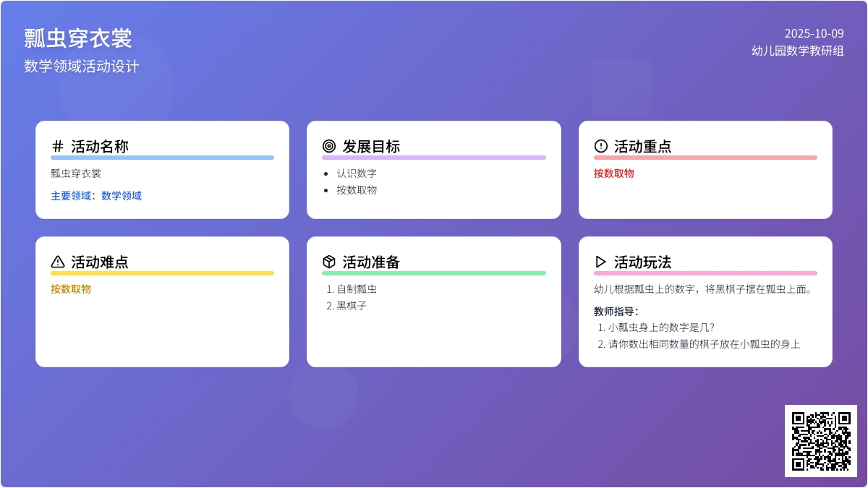
Task: Click the 教师指导 label
Action: coord(616,312)
